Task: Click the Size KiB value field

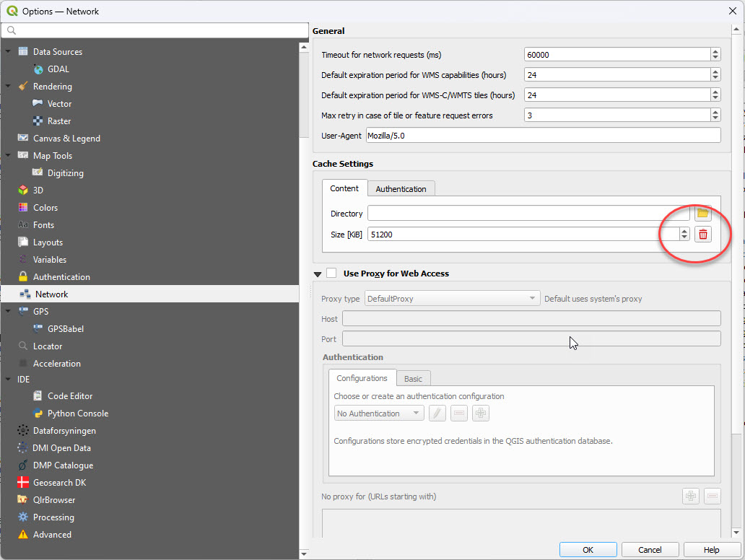Action: [523, 234]
